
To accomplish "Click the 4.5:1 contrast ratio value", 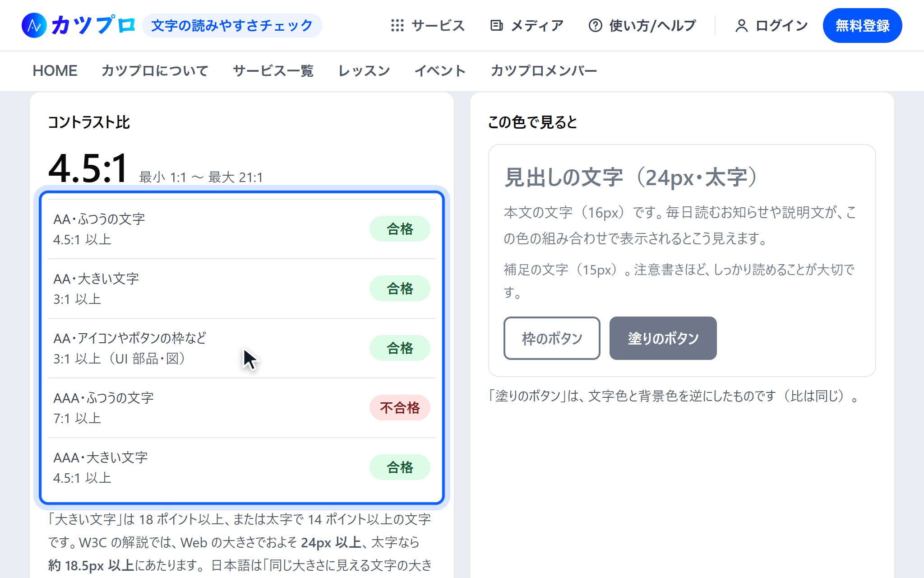I will click(88, 168).
